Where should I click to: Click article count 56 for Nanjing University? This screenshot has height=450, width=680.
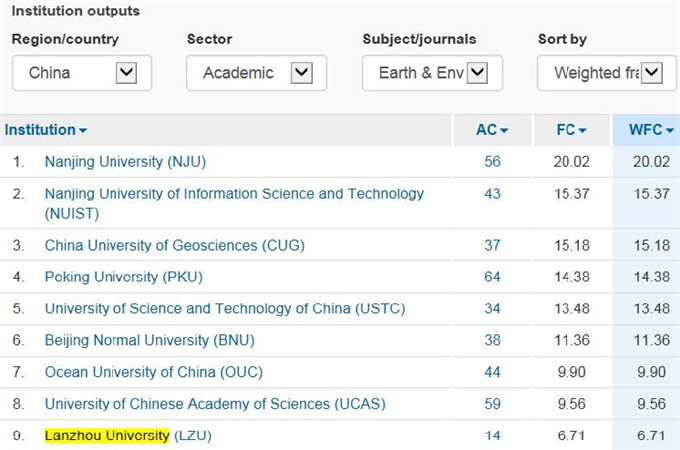point(492,162)
